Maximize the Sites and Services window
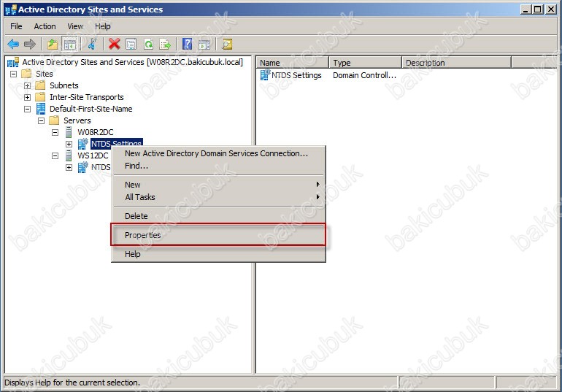 click(538, 9)
